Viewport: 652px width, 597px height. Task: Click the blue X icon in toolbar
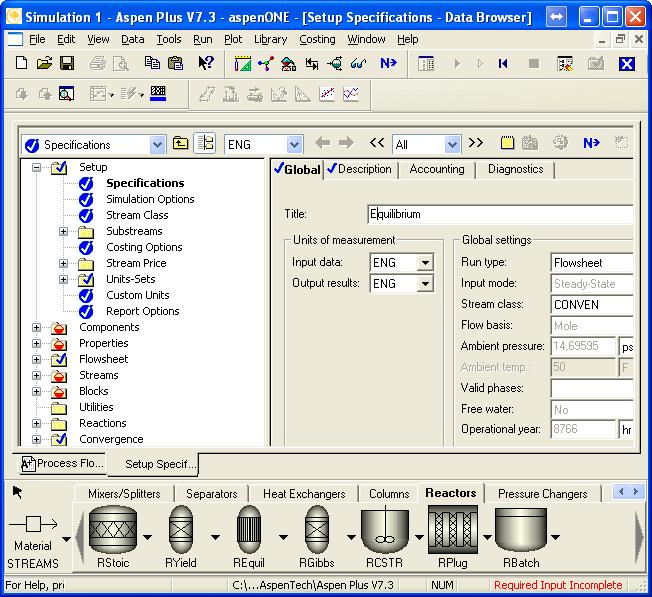click(x=627, y=64)
